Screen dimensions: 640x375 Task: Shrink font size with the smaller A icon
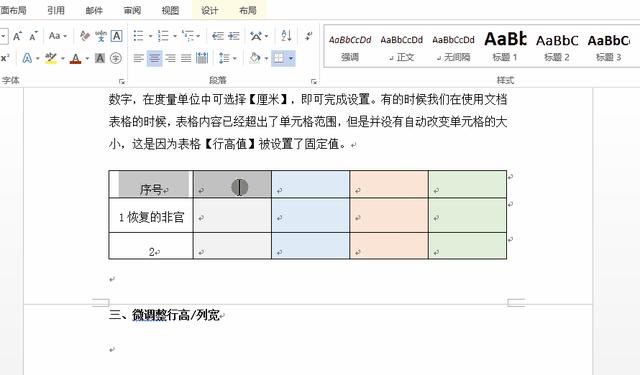pos(33,36)
